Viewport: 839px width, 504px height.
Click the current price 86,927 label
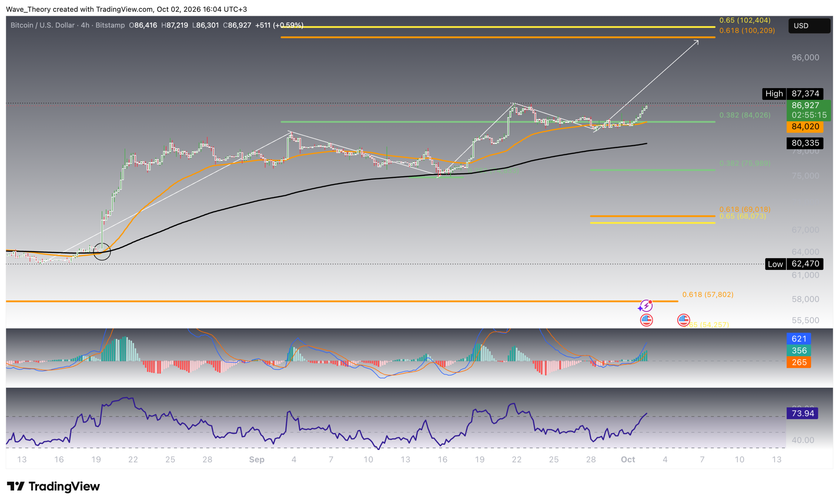(805, 105)
